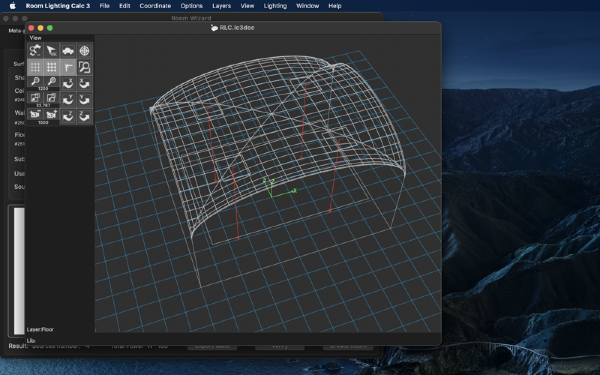This screenshot has height=375, width=600.
Task: Open the Lighting menu
Action: click(275, 6)
